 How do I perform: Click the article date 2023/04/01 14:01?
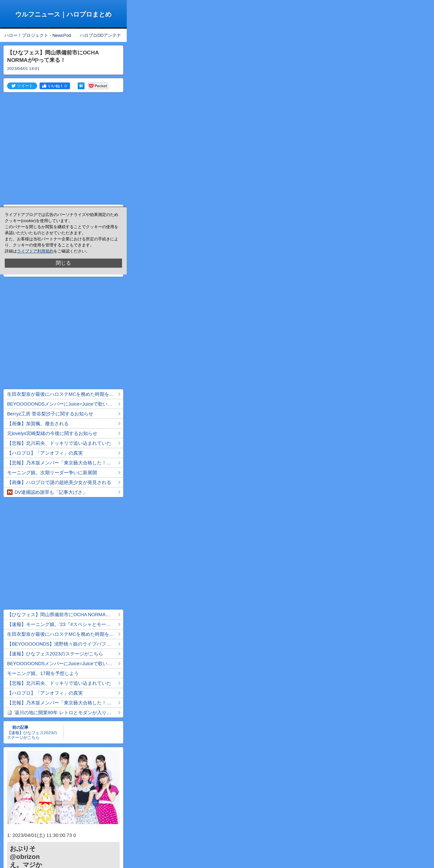pyautogui.click(x=23, y=69)
